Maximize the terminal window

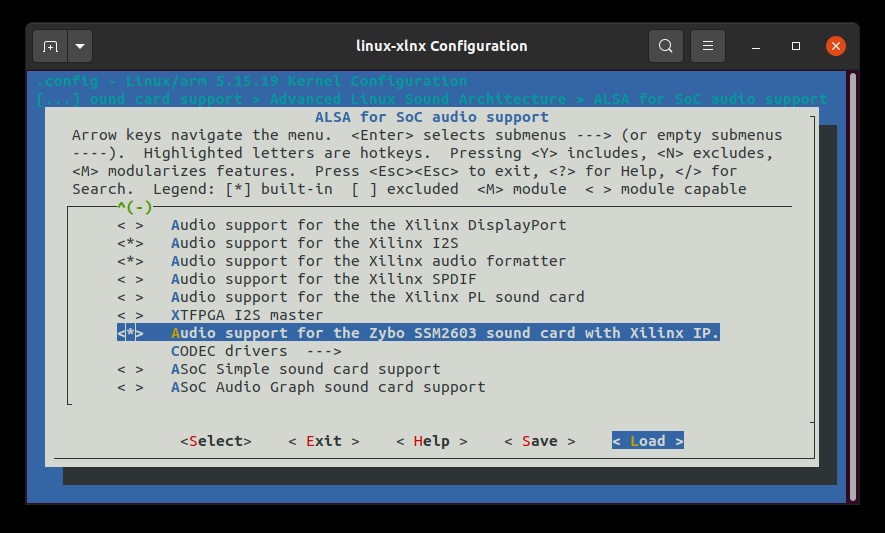pyautogui.click(x=796, y=46)
